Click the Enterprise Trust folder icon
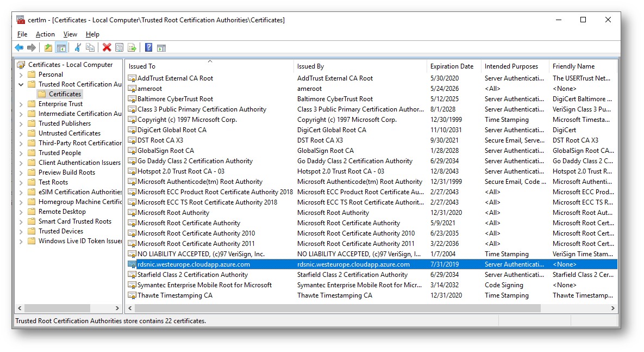The height and width of the screenshot is (352, 644). tap(32, 104)
